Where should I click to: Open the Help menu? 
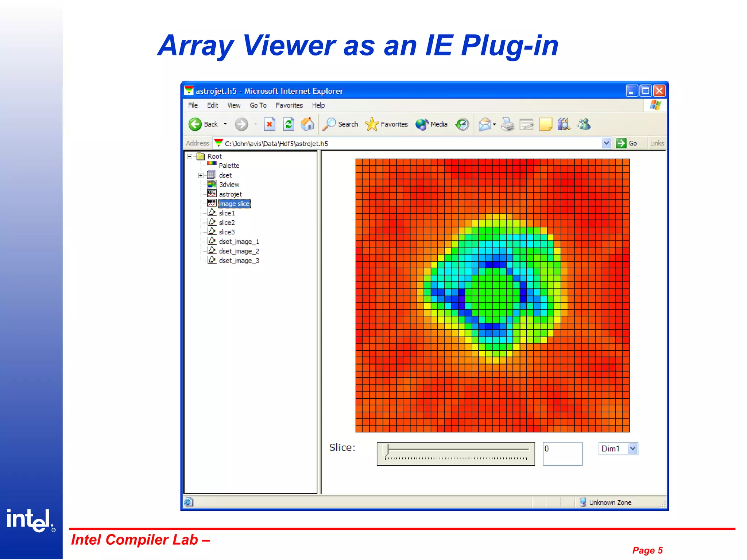click(318, 105)
